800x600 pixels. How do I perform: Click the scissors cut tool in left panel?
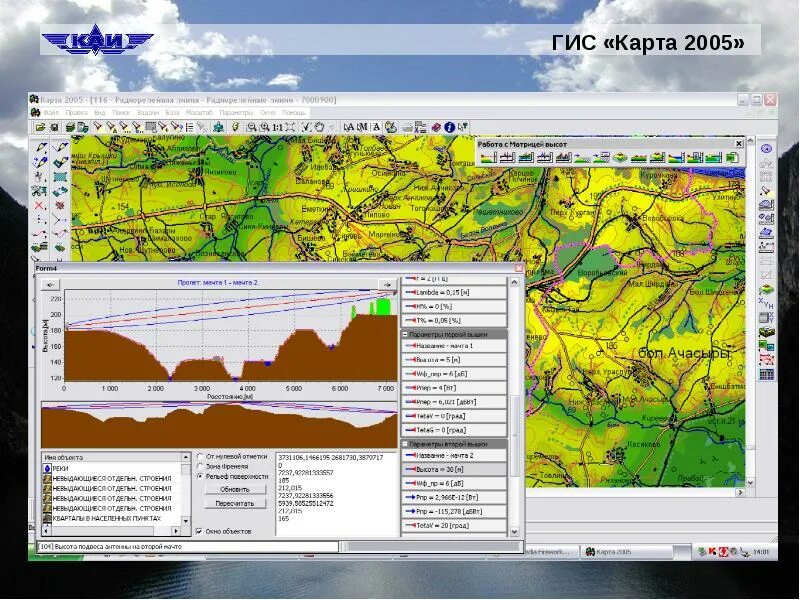coord(39,191)
